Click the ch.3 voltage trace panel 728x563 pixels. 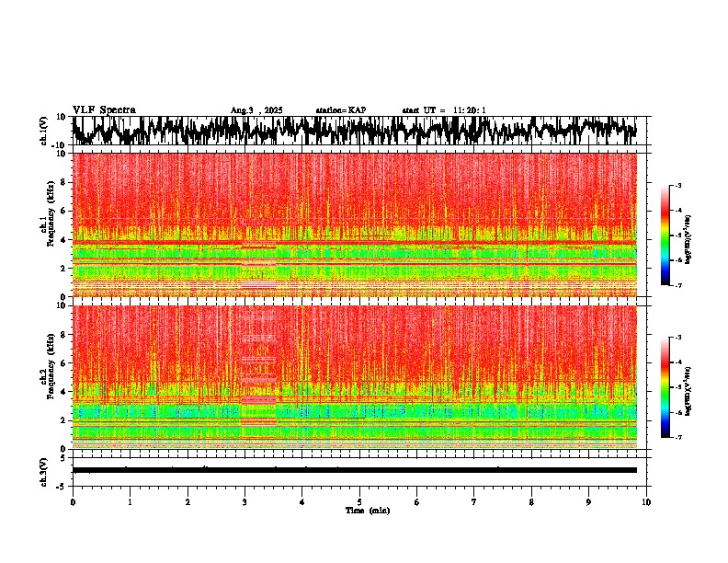pyautogui.click(x=361, y=472)
